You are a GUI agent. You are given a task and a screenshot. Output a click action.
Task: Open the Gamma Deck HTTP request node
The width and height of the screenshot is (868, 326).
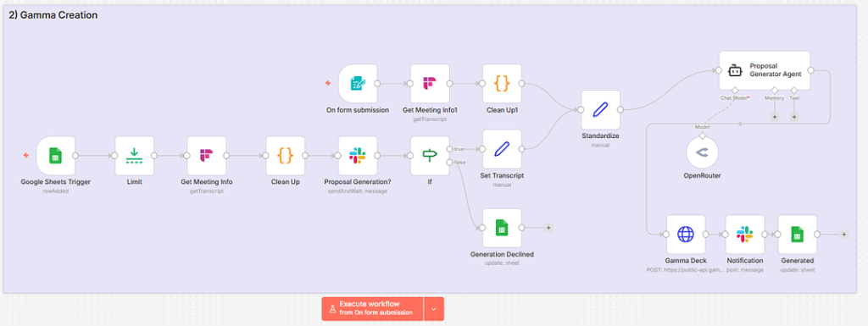point(686,235)
